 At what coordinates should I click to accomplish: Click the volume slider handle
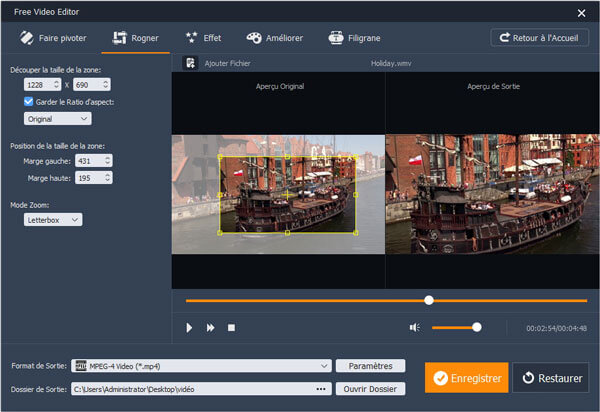point(477,327)
